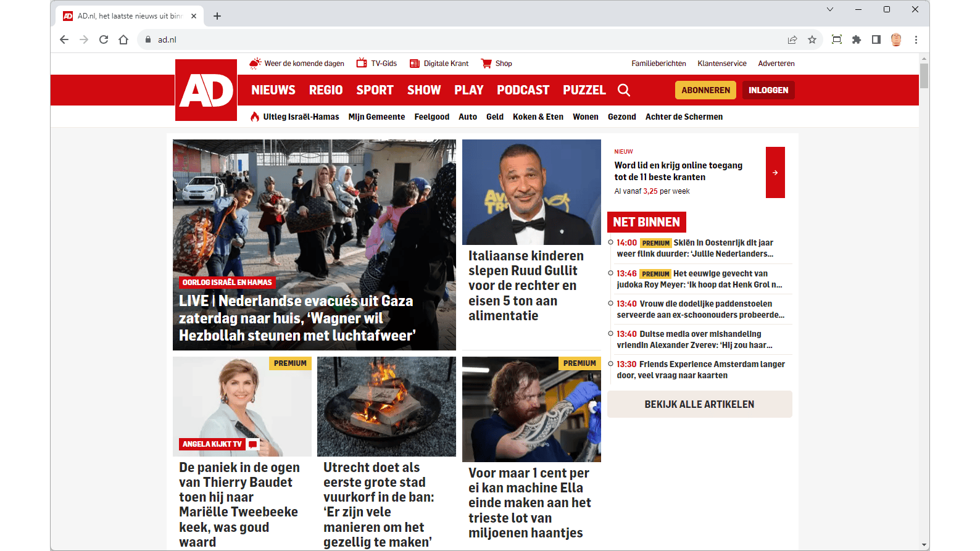
Task: Open the SPORT section
Action: point(375,90)
